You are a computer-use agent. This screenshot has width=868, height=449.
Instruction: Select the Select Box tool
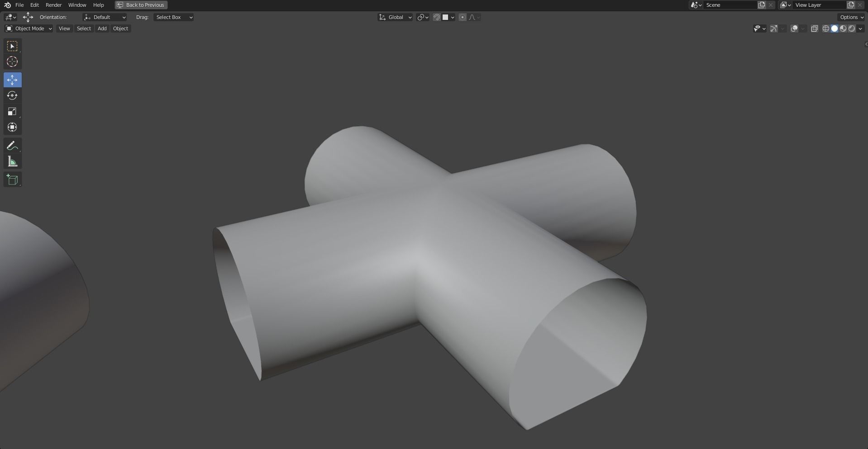(x=12, y=46)
